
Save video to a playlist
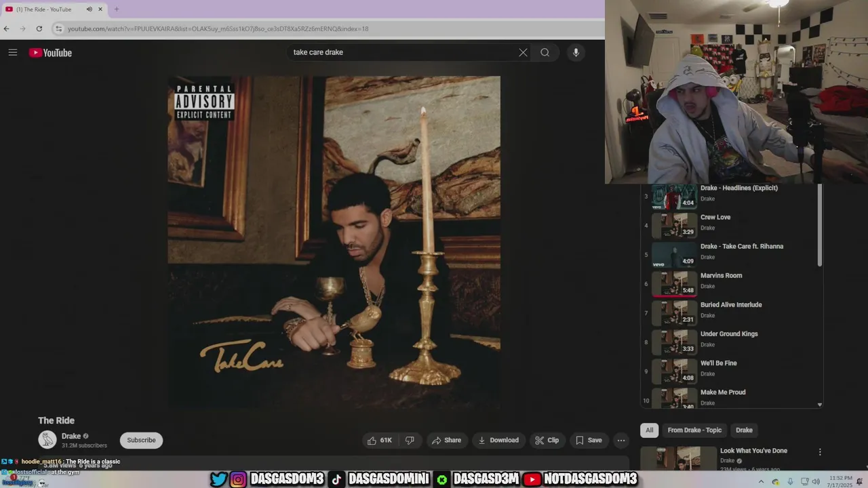[x=589, y=441]
